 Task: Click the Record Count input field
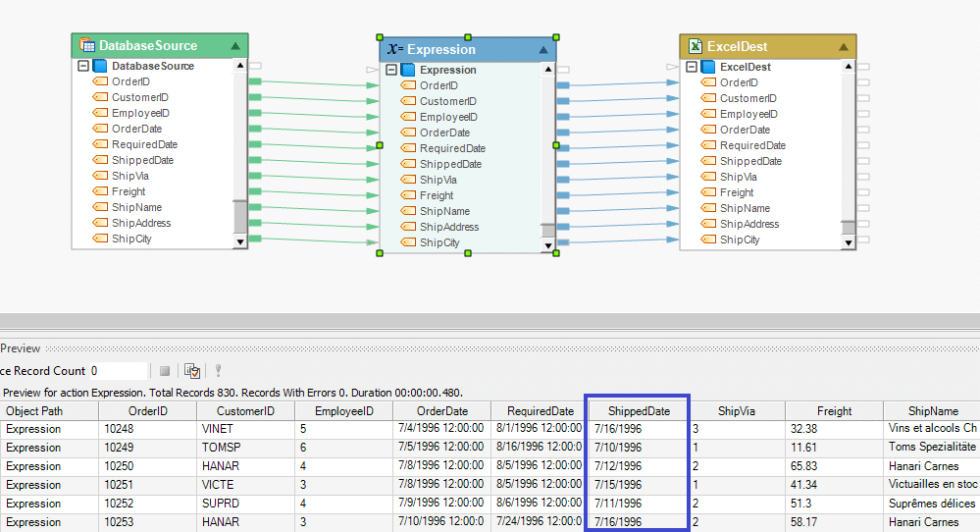pos(118,371)
